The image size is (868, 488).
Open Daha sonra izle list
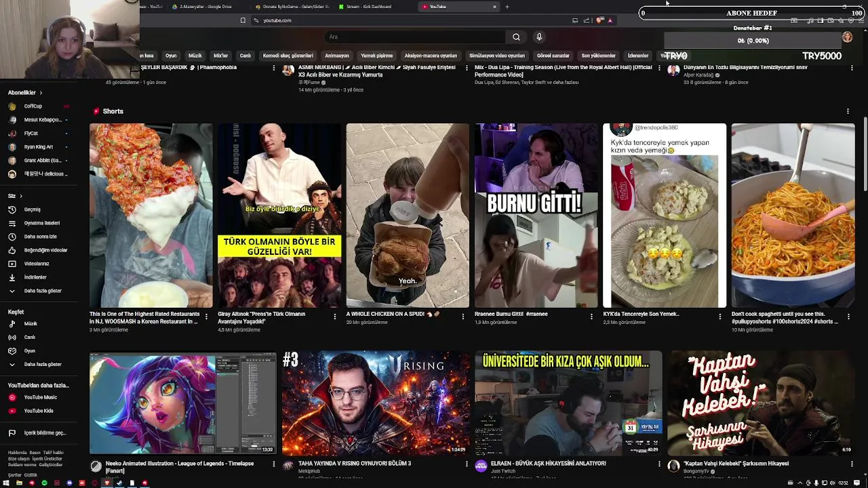(40, 237)
